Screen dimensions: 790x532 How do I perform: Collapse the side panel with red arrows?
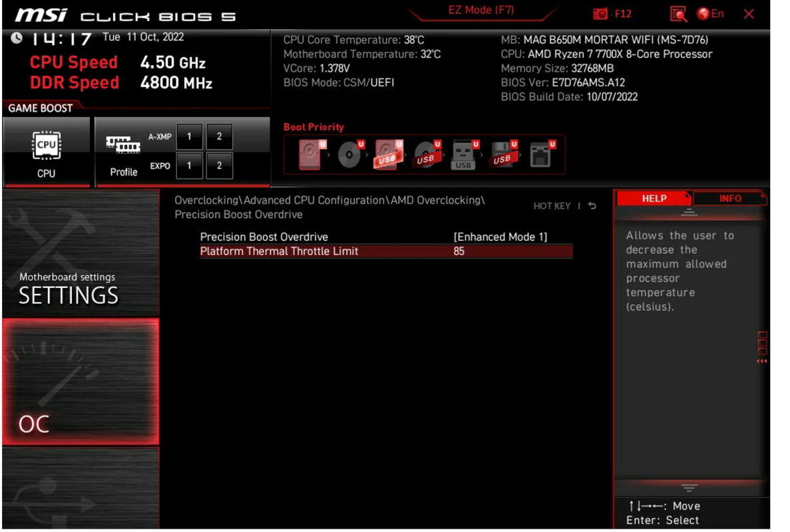click(x=762, y=361)
